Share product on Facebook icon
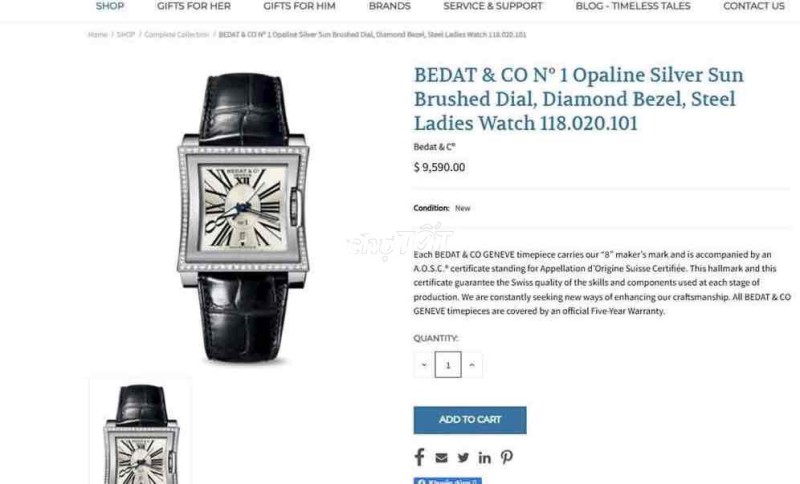This screenshot has height=484, width=800. [x=419, y=457]
